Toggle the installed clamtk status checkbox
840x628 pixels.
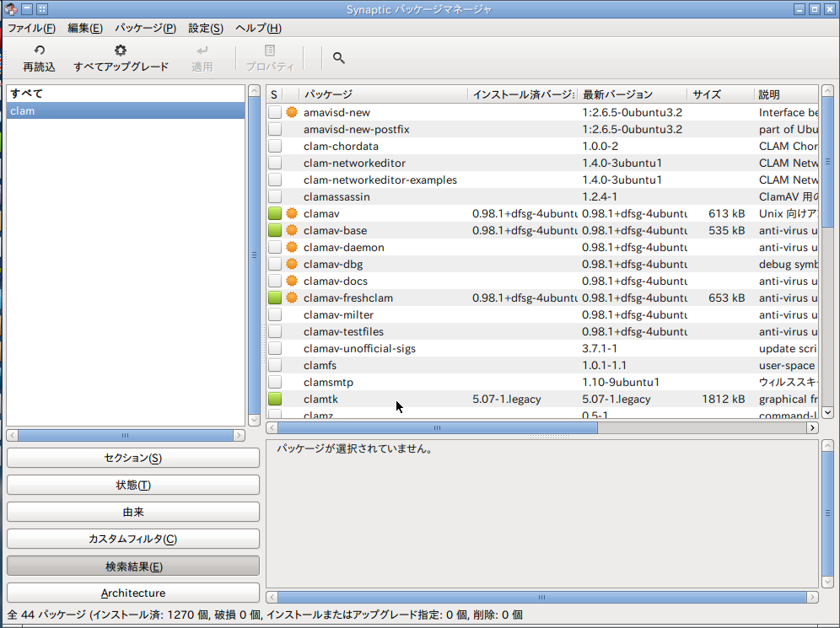click(x=275, y=399)
